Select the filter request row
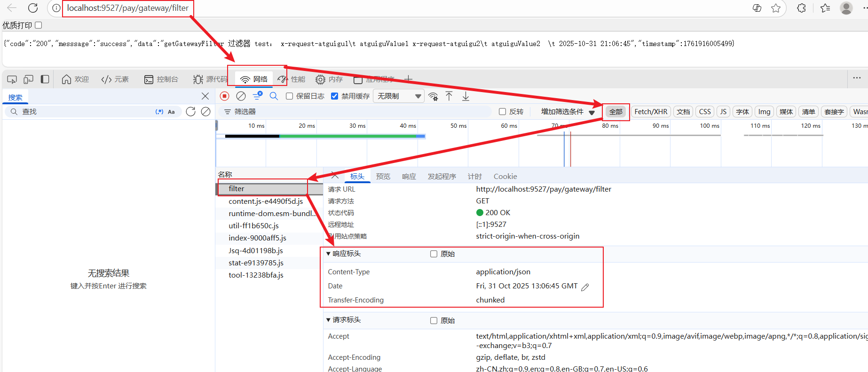The width and height of the screenshot is (868, 372). [269, 188]
